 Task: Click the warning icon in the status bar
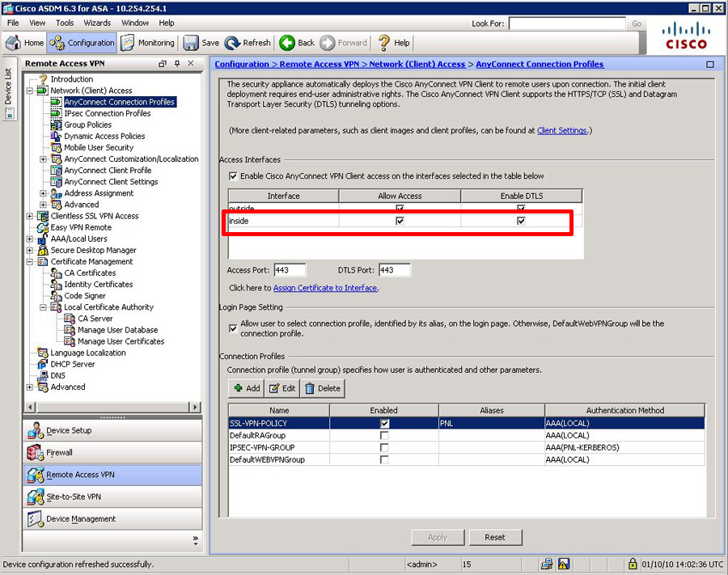point(564,564)
